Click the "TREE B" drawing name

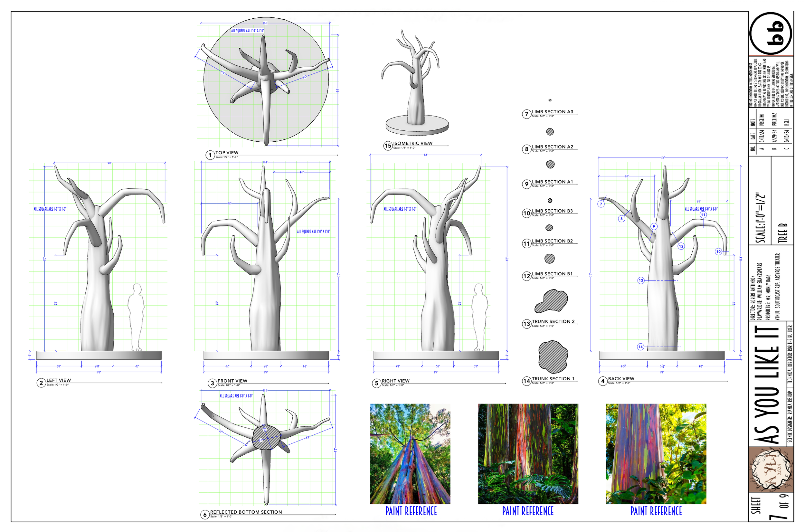pyautogui.click(x=782, y=233)
